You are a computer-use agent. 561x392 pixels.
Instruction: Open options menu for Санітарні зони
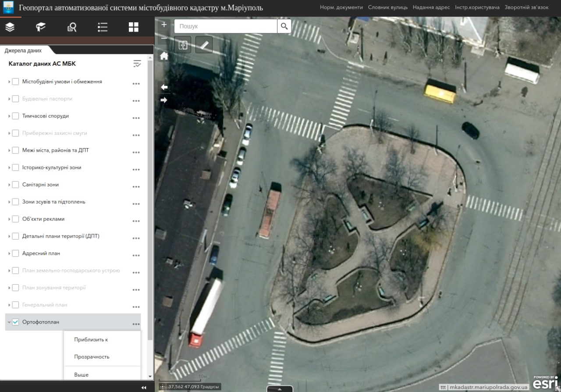click(136, 186)
